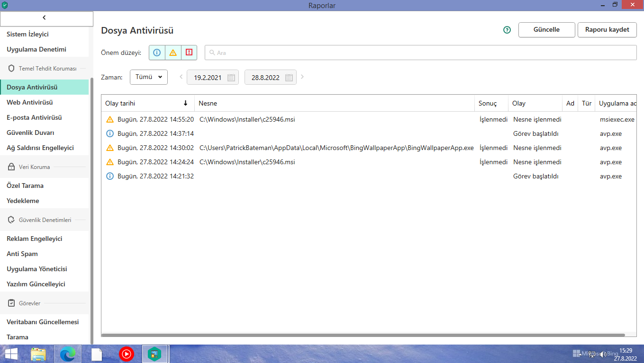
Task: Click the Ara search field
Action: click(421, 53)
